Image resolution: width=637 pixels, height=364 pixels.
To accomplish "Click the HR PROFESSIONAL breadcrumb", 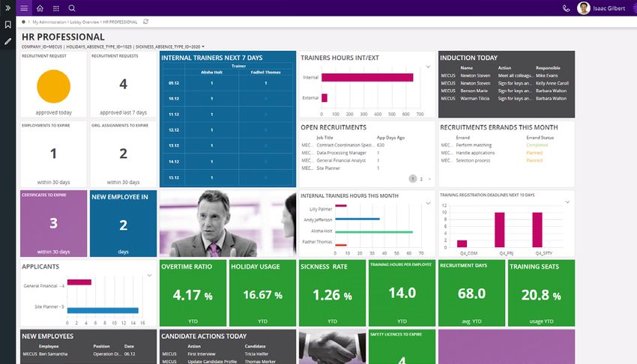I will 120,22.
